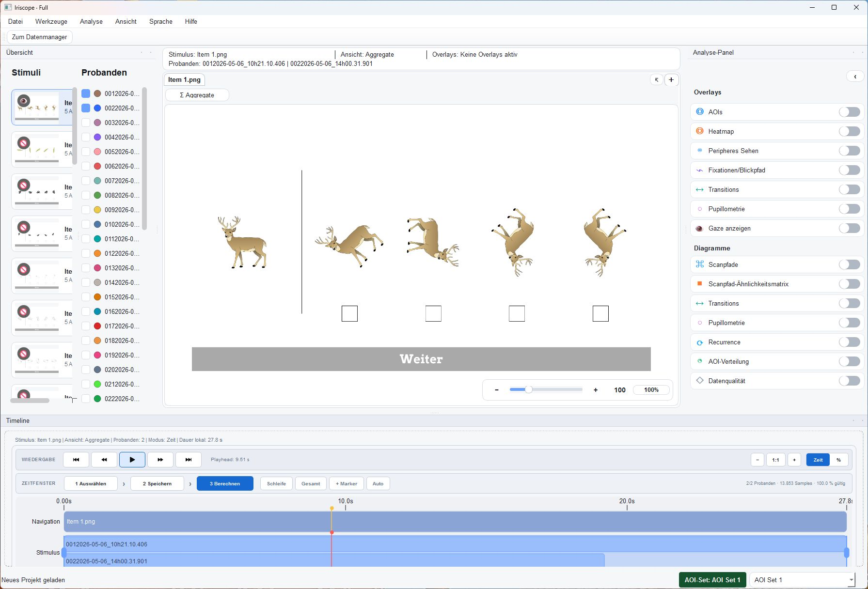
Task: Click the Heatmap overlay icon
Action: (700, 131)
